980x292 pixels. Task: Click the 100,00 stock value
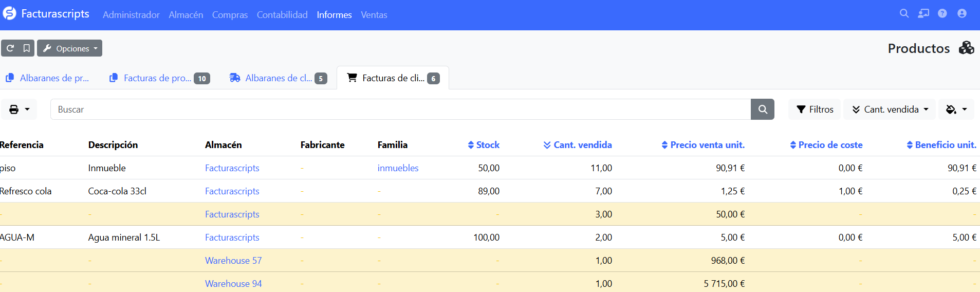click(x=486, y=238)
